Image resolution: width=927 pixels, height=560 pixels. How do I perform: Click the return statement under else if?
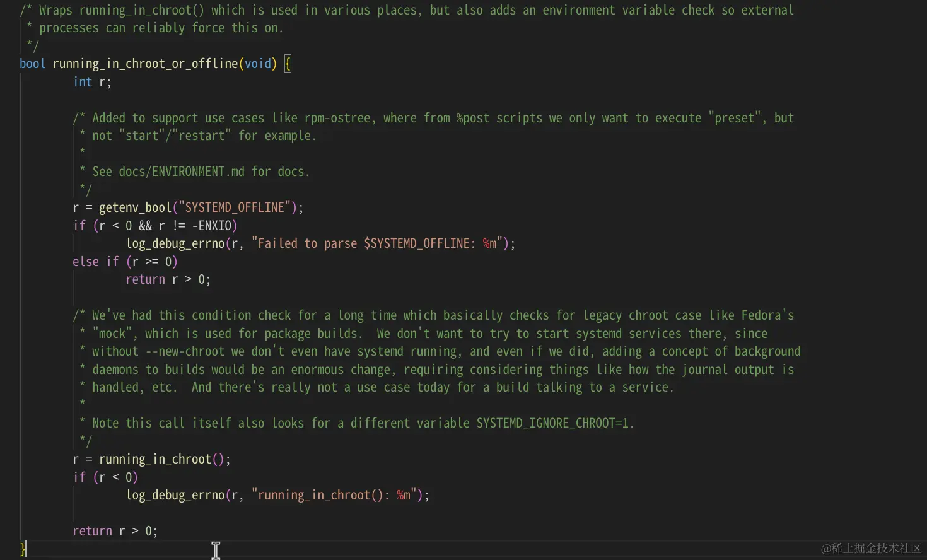tap(168, 279)
